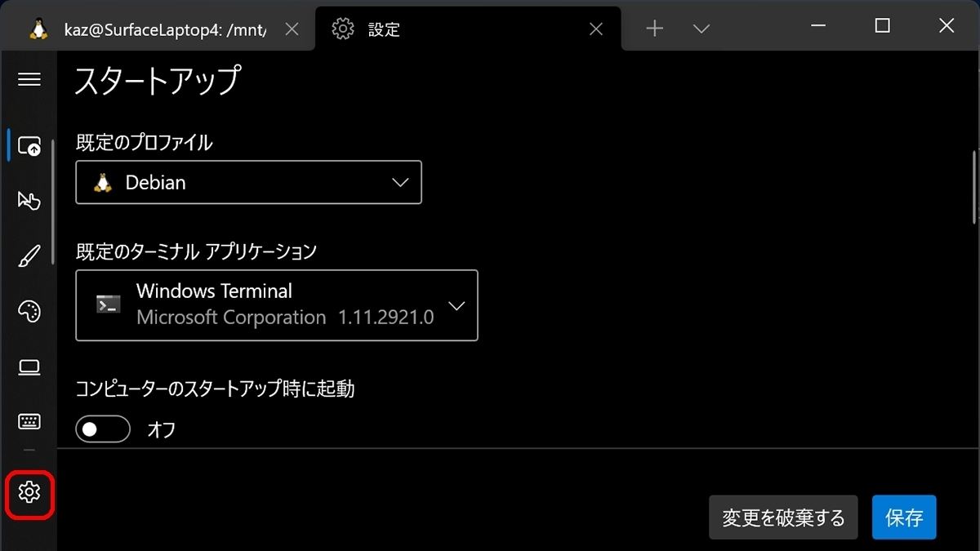Select the Startup settings sidebar icon

pos(29,147)
